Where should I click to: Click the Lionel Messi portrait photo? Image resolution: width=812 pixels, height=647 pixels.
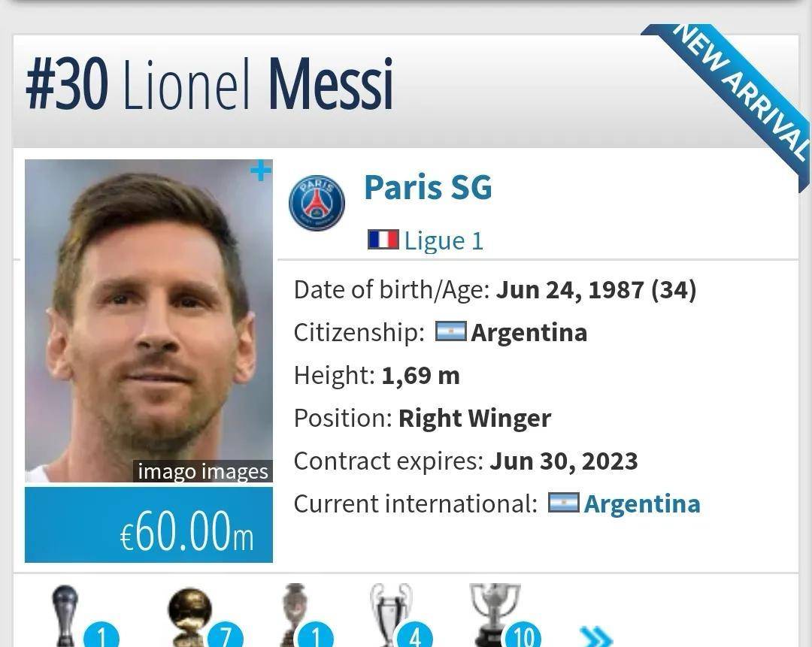coord(149,320)
